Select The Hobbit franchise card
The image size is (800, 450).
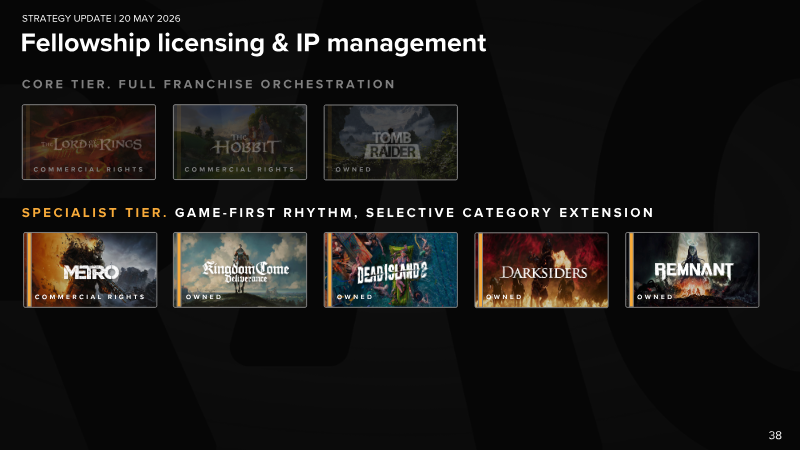[x=240, y=142]
